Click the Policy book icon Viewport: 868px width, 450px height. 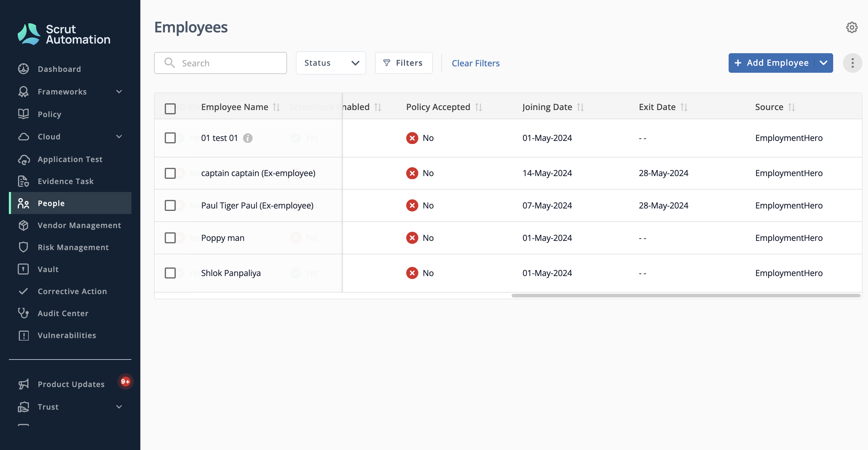[23, 114]
